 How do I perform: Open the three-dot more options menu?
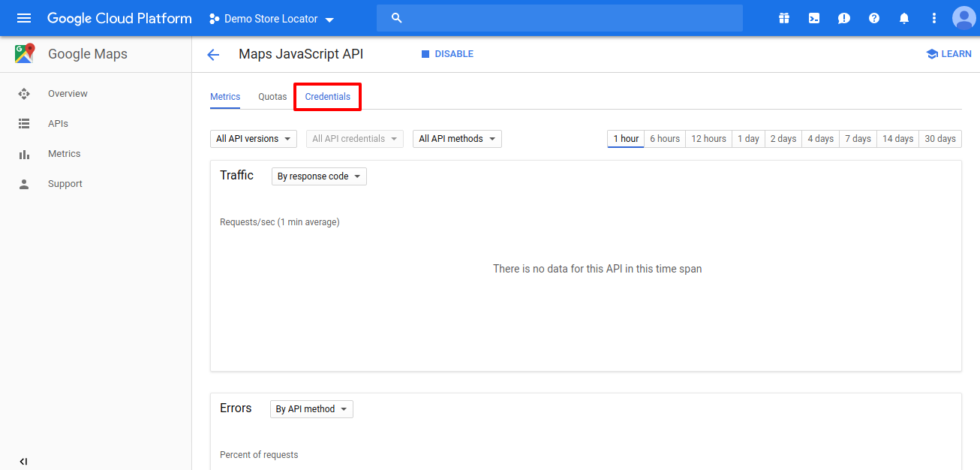click(934, 18)
